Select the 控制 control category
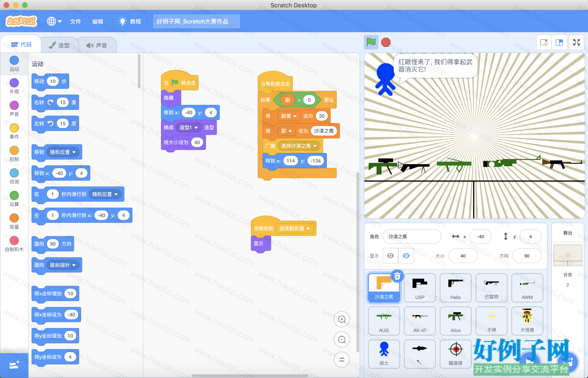 (14, 154)
